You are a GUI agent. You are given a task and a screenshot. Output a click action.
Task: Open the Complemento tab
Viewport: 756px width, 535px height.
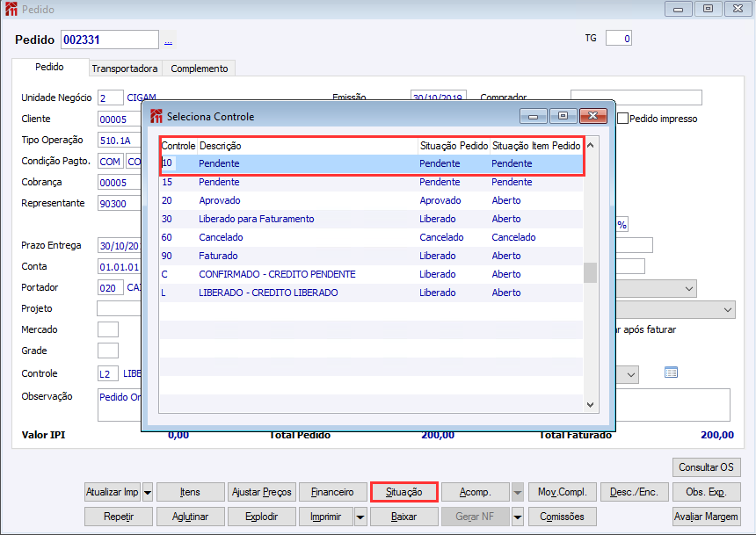[x=200, y=69]
